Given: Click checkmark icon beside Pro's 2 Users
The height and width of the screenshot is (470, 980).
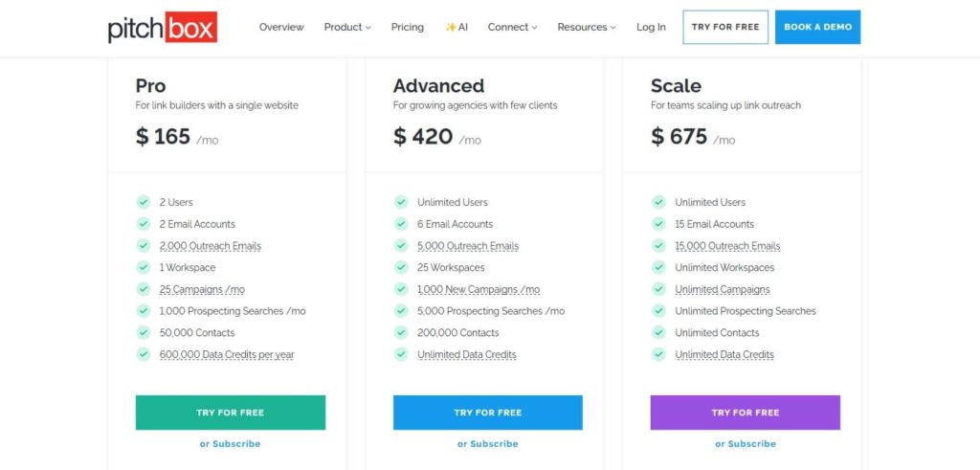Looking at the screenshot, I should [144, 202].
